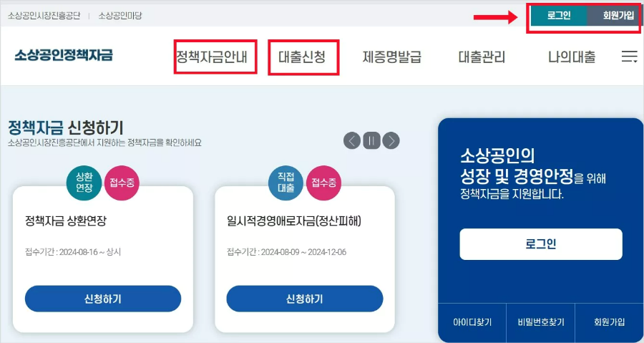Click the 직접대출 blue badge

pos(286,183)
